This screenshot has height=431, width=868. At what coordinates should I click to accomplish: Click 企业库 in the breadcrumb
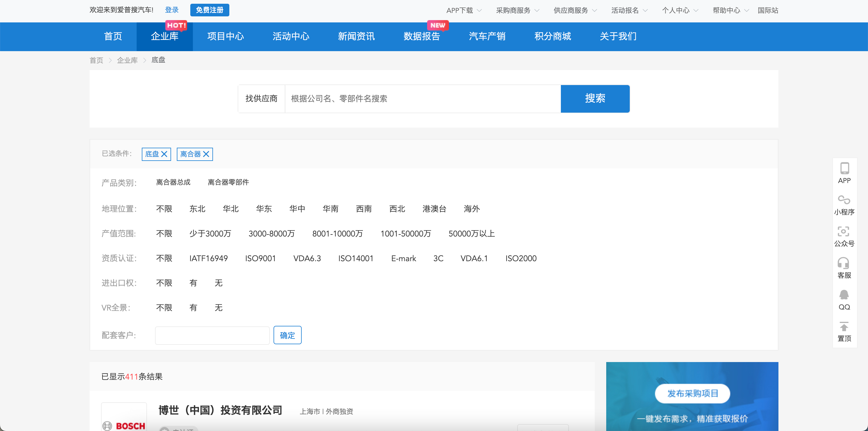tap(127, 60)
